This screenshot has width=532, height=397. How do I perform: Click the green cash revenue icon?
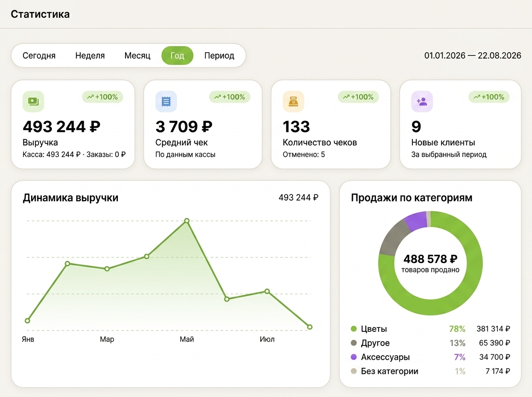click(x=33, y=101)
